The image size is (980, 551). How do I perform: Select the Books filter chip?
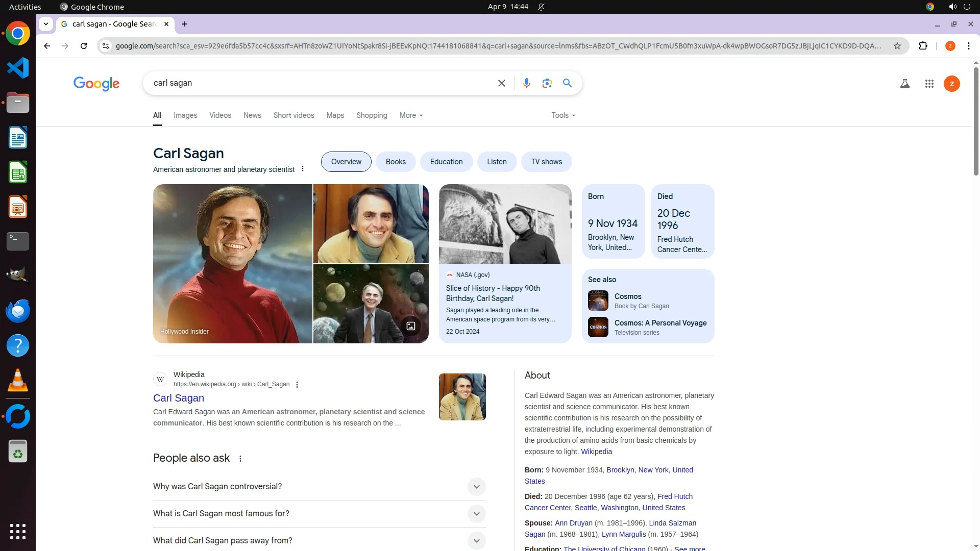396,162
